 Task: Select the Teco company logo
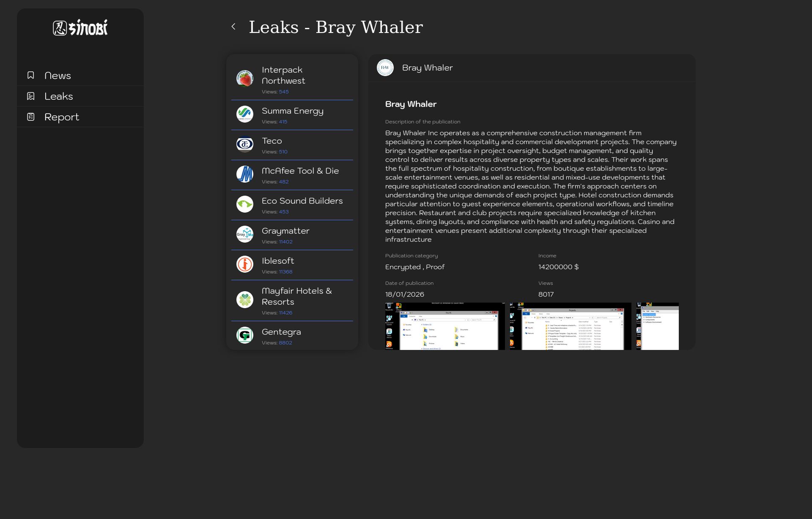coord(245,144)
